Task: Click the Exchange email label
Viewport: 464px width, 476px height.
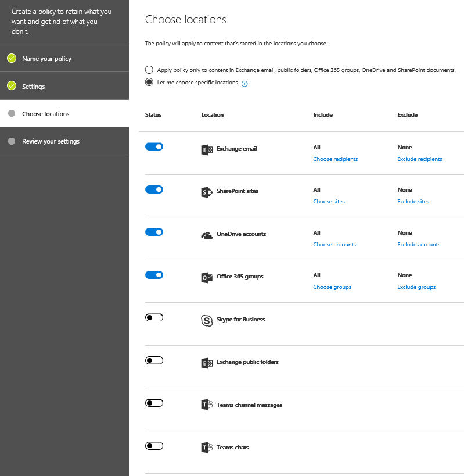Action: click(x=237, y=148)
